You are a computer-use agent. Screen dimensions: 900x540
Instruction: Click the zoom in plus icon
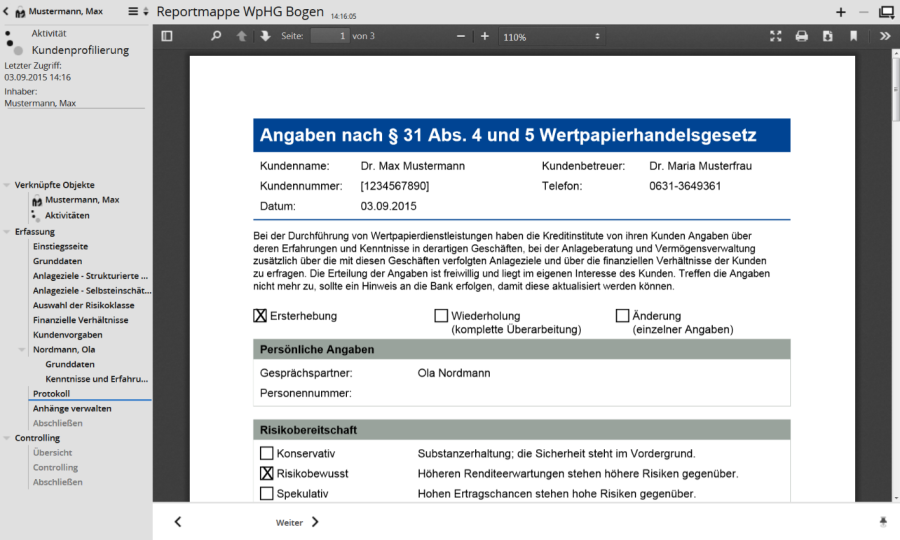click(485, 36)
